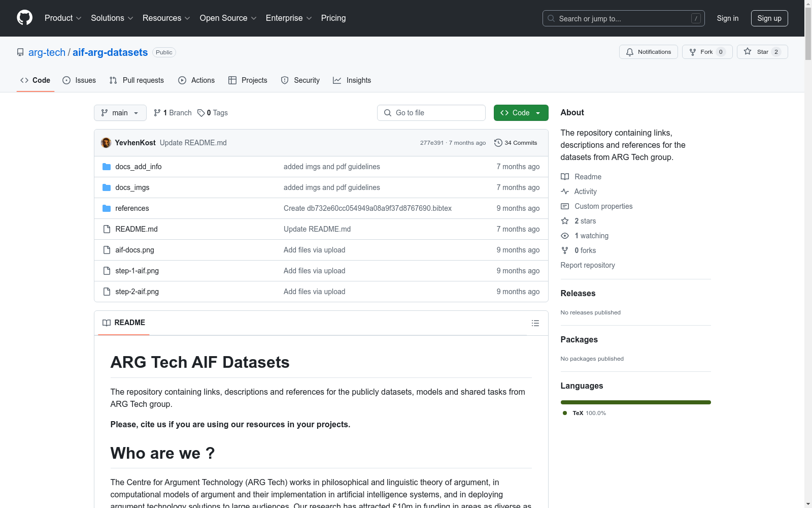The height and width of the screenshot is (508, 812).
Task: View the 34 Commits history
Action: point(516,143)
